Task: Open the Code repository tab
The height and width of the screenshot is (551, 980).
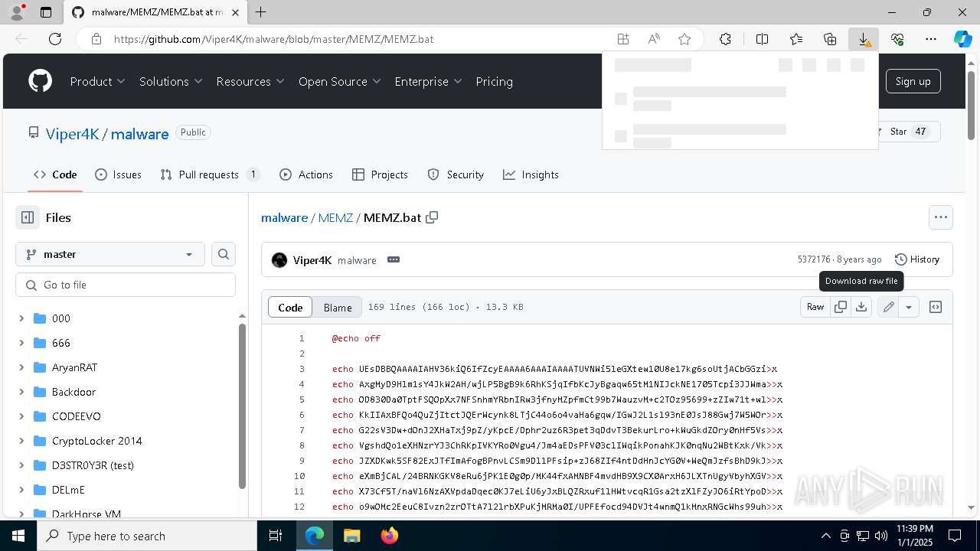Action: tap(55, 174)
